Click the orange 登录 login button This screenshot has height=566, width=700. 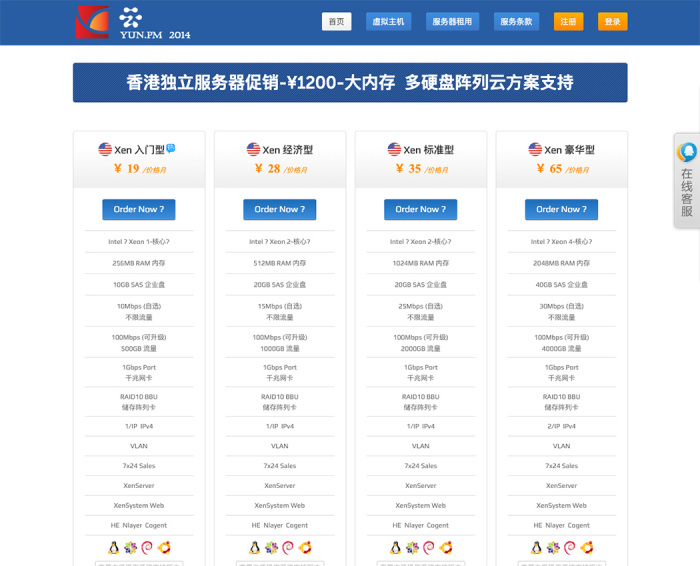pyautogui.click(x=612, y=21)
